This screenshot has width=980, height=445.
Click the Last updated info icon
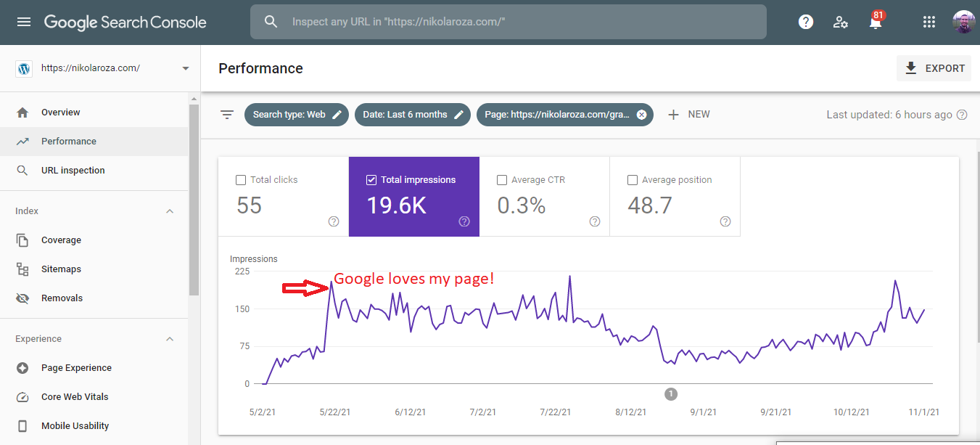click(x=962, y=115)
